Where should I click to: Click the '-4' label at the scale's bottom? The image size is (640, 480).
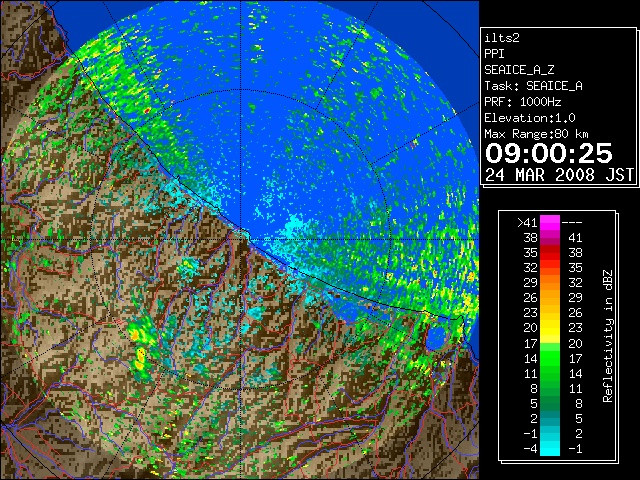(x=530, y=448)
